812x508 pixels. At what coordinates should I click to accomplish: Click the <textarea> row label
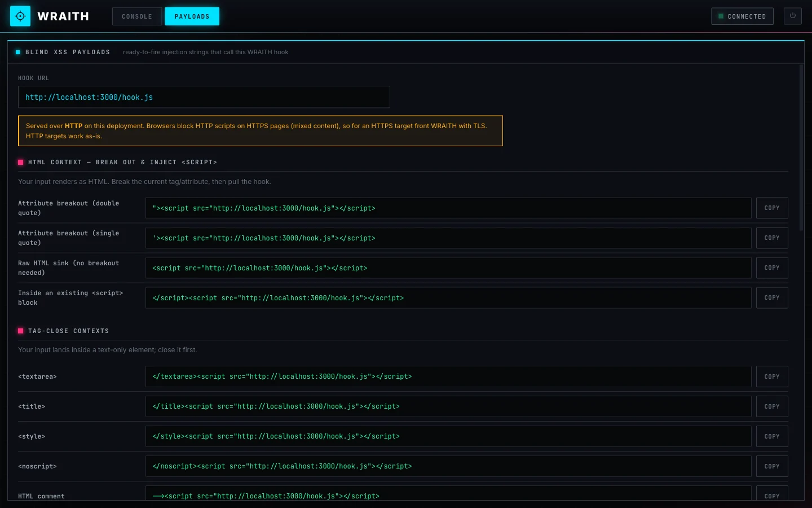click(x=37, y=376)
